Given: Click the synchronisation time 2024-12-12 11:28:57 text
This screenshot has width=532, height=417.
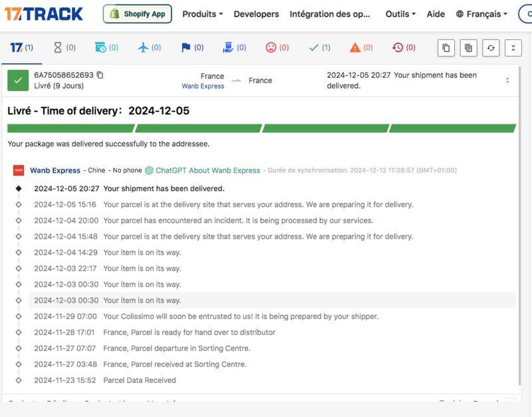Looking at the screenshot, I should 382,170.
